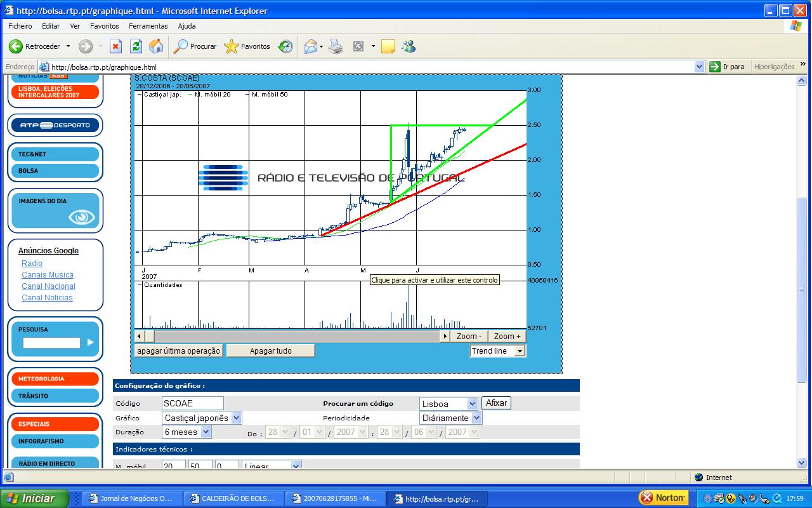Click the Retroceder back arrow icon

point(16,46)
